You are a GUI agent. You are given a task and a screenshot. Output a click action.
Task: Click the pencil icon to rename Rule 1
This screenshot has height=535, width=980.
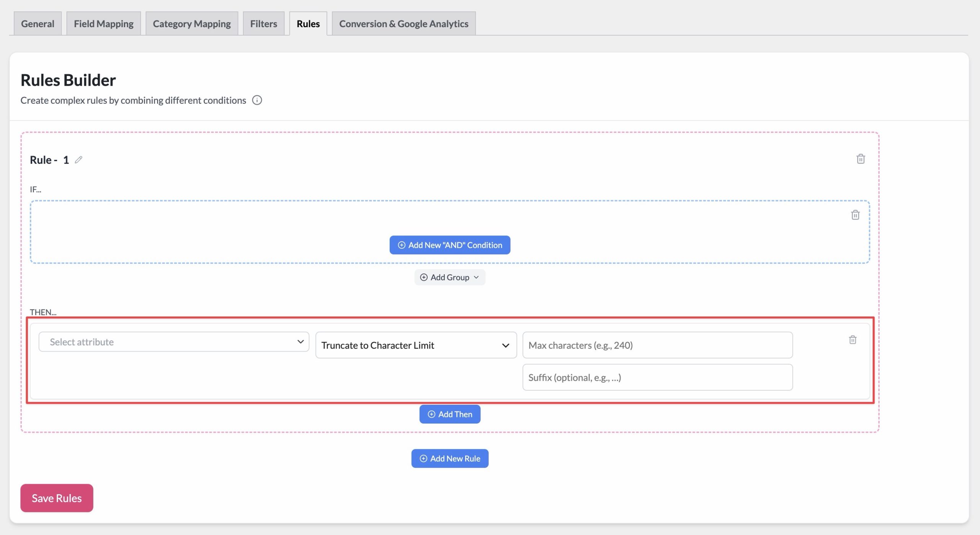78,160
